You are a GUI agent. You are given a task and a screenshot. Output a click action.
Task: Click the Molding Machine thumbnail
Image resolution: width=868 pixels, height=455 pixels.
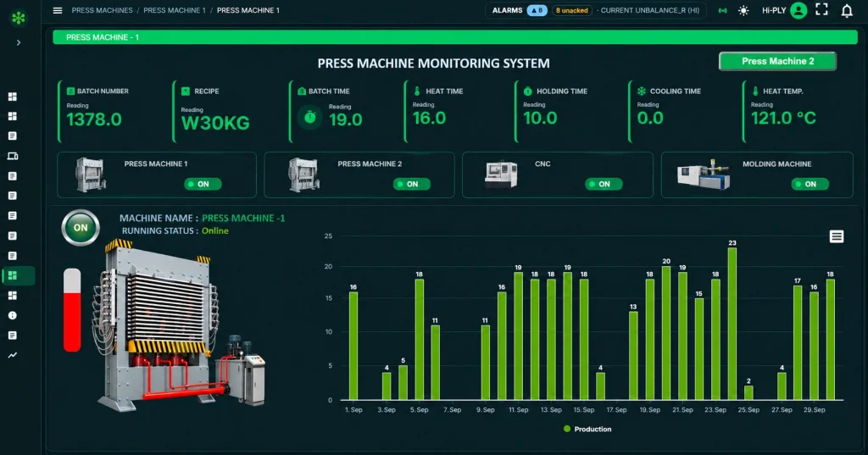pyautogui.click(x=704, y=175)
